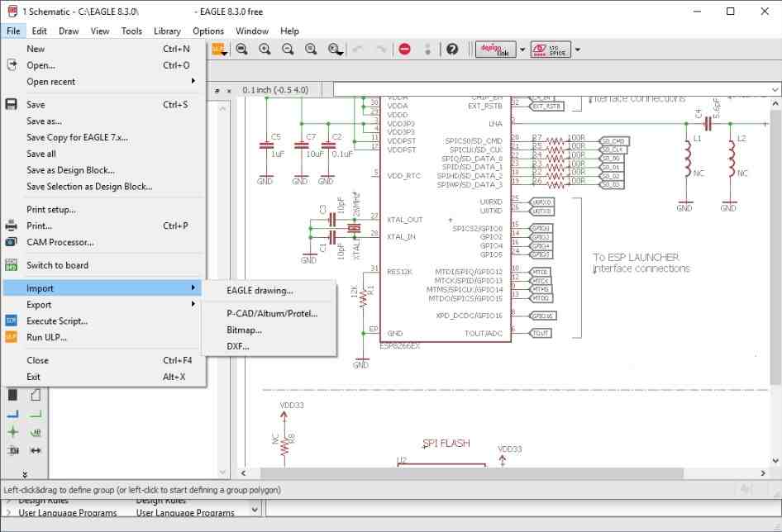Click the Zoom in magnifier icon
The width and height of the screenshot is (782, 532).
tap(265, 49)
